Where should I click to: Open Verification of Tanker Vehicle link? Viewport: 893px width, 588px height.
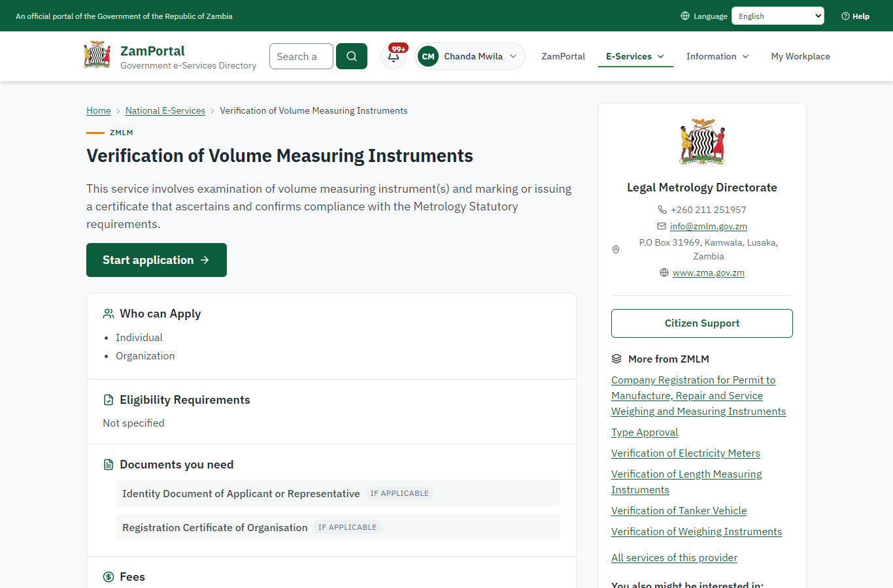point(679,510)
